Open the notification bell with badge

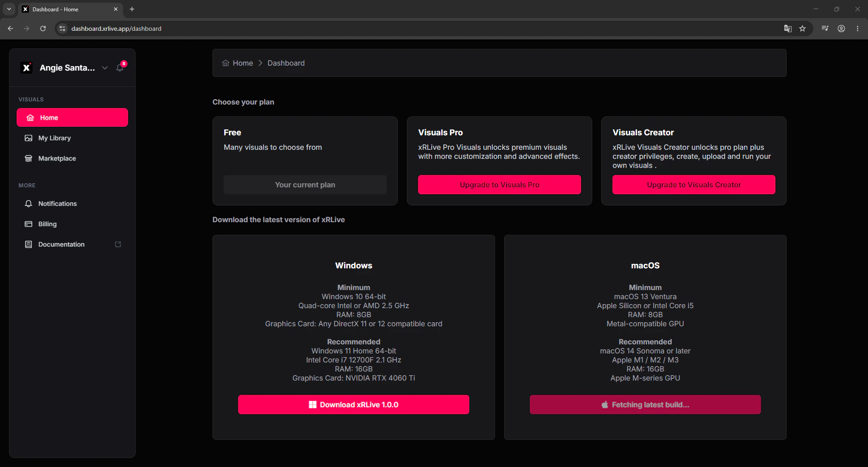[120, 67]
